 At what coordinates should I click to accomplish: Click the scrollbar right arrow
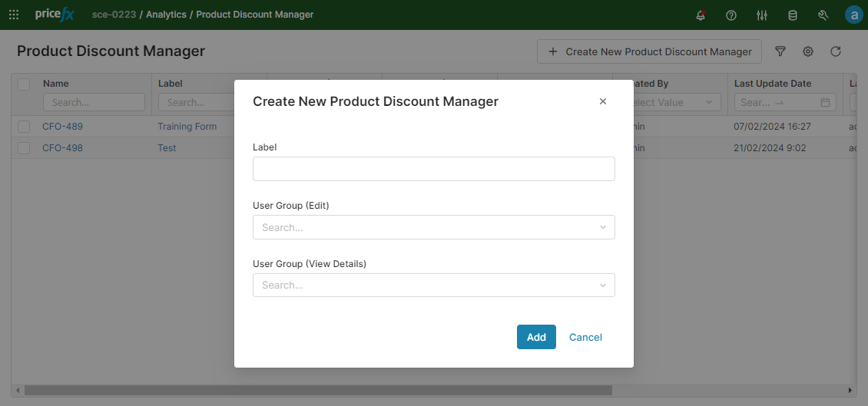[850, 391]
